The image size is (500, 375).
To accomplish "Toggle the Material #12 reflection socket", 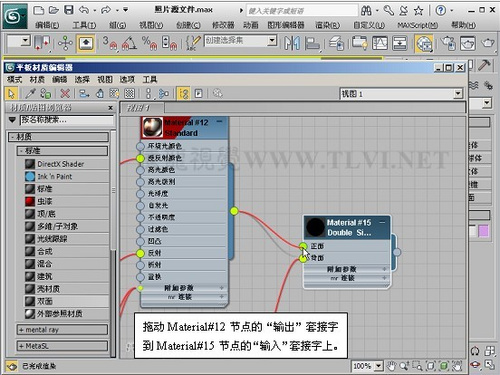I will (140, 253).
